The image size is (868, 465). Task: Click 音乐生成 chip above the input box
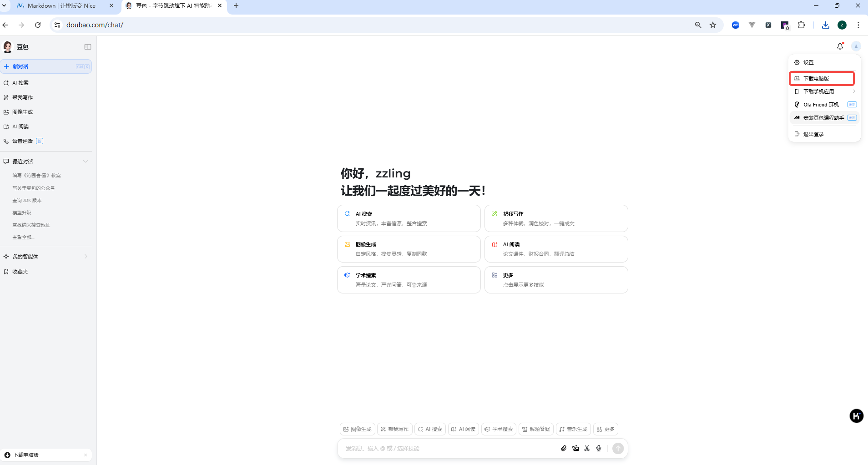point(573,429)
